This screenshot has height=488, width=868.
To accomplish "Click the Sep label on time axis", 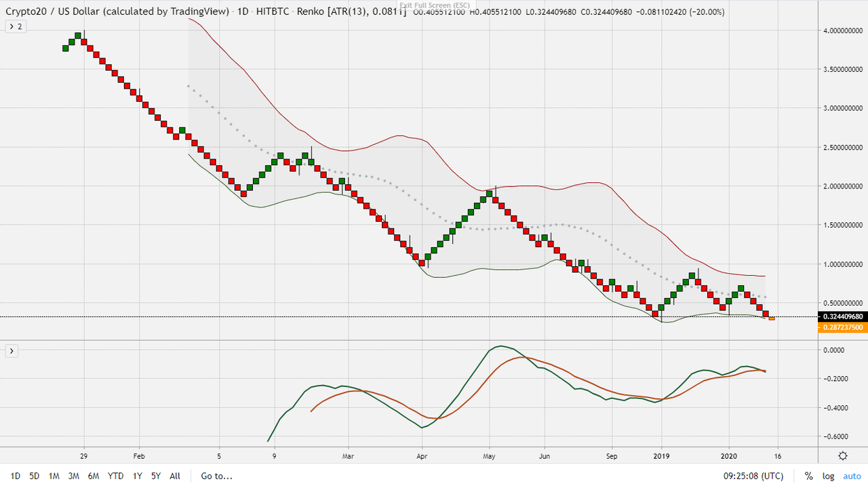I will click(x=612, y=456).
